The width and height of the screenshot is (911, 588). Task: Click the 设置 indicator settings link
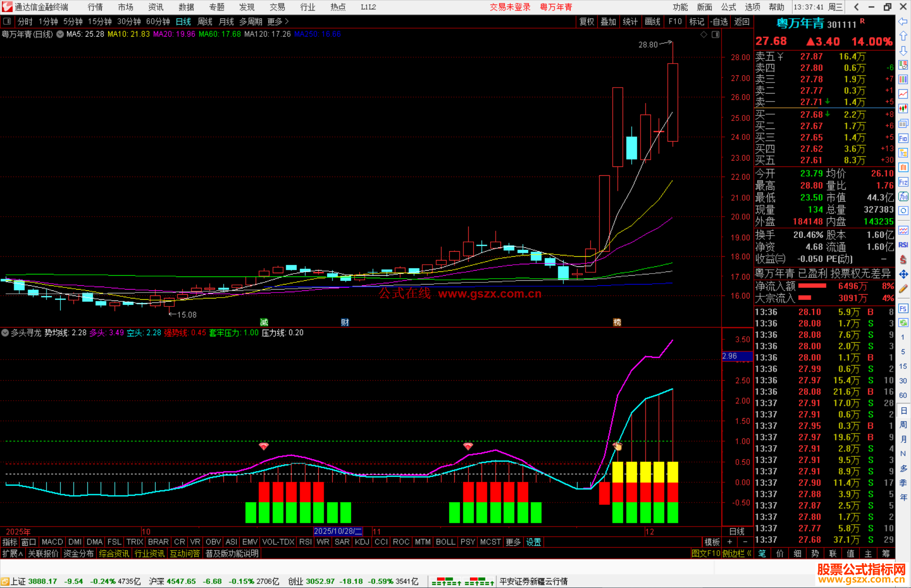[533, 542]
